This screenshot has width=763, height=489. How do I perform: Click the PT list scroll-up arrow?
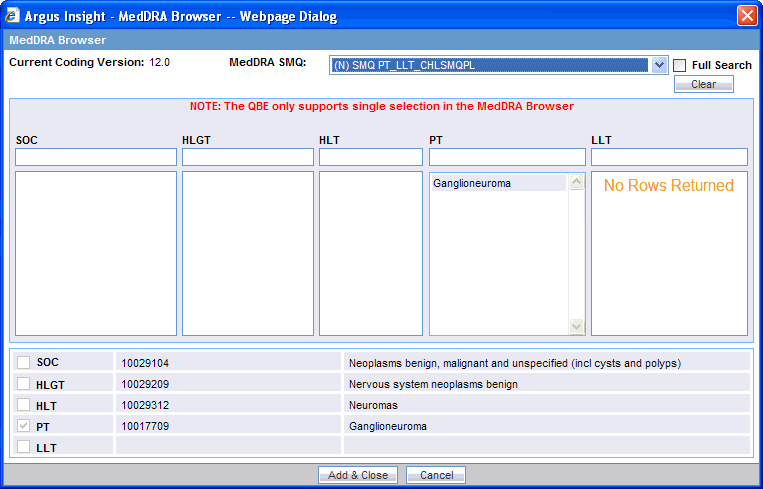click(x=577, y=182)
